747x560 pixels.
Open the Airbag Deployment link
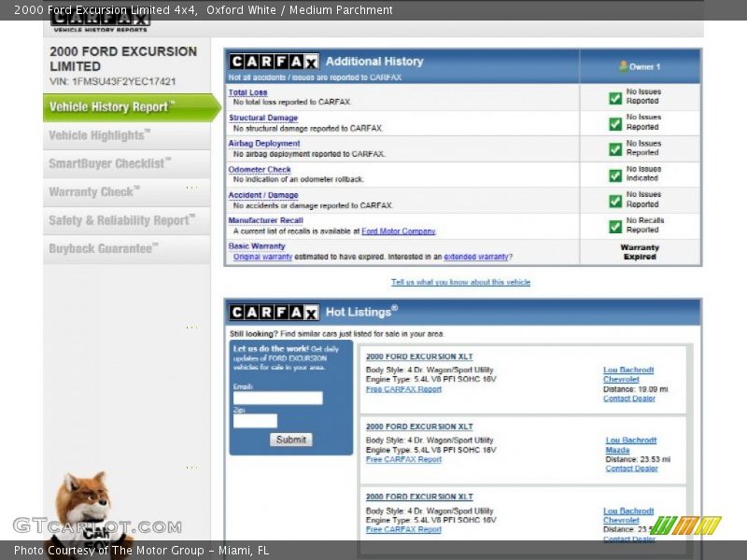pos(264,144)
